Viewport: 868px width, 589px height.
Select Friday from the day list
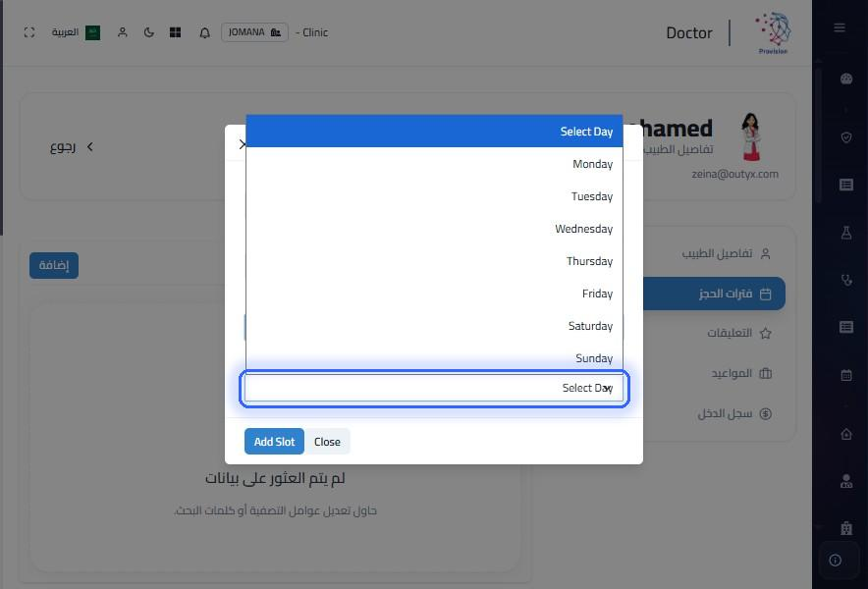pyautogui.click(x=435, y=294)
